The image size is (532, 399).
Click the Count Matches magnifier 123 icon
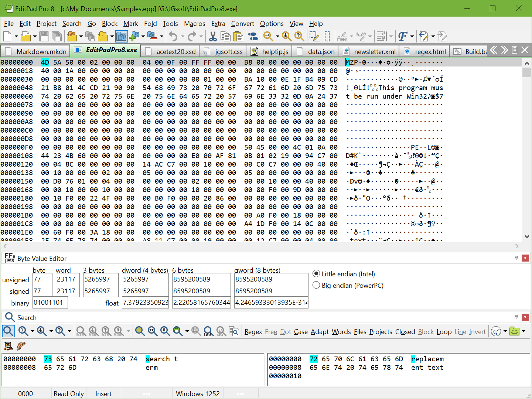point(208,331)
